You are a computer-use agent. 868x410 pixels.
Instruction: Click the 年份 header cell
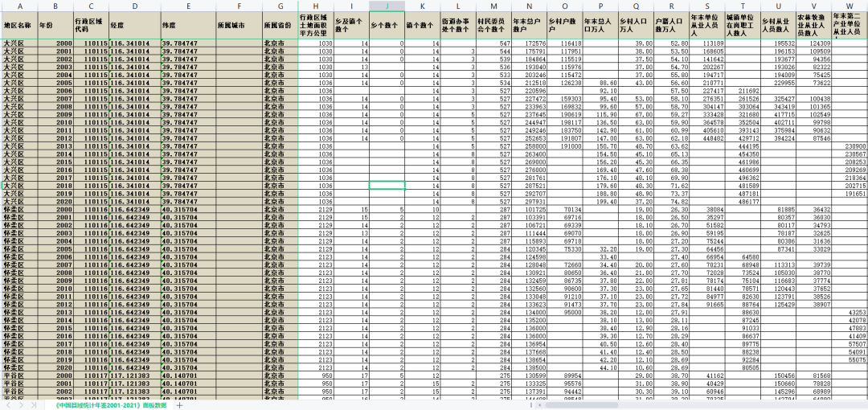click(55, 25)
